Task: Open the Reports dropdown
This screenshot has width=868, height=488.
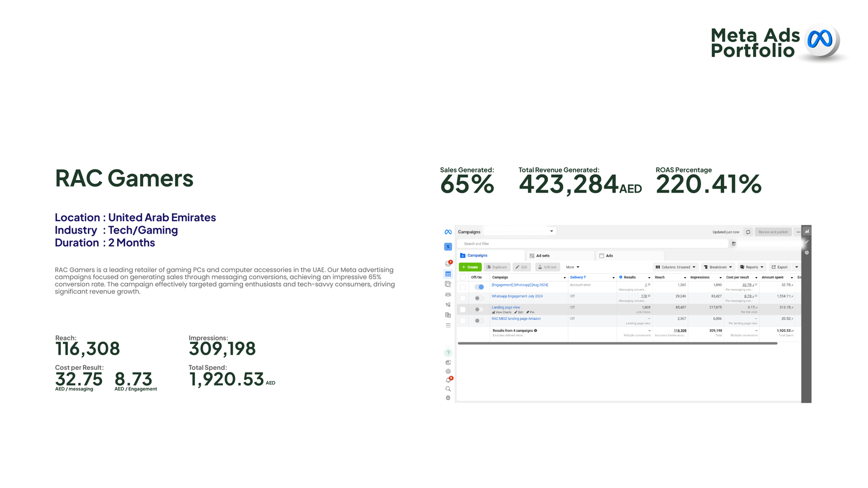Action: (752, 267)
